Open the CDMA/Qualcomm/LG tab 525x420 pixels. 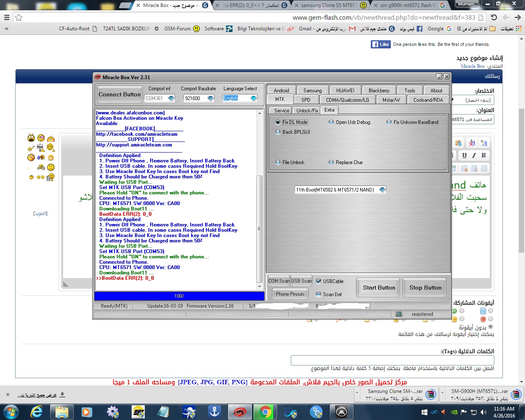point(348,100)
